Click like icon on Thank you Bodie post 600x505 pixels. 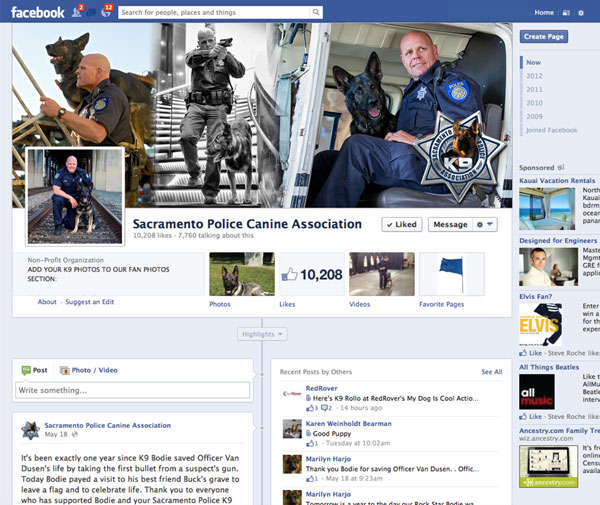tap(310, 479)
